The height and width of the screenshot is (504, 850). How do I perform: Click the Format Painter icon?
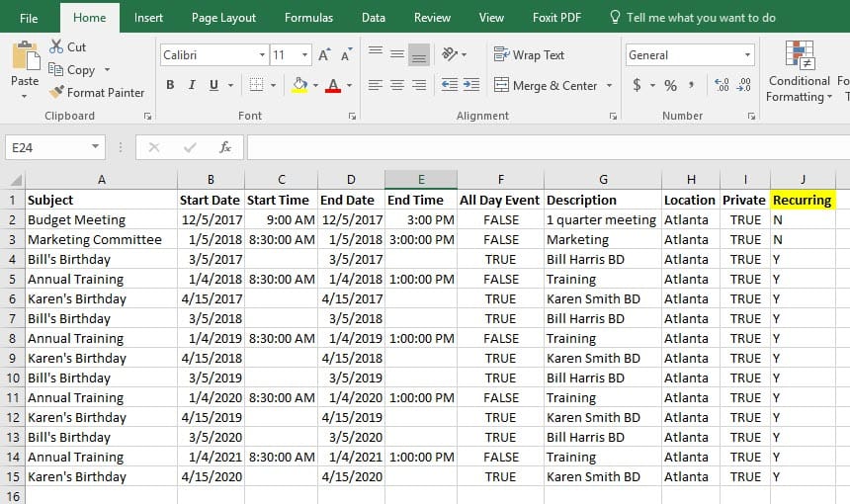[x=56, y=93]
